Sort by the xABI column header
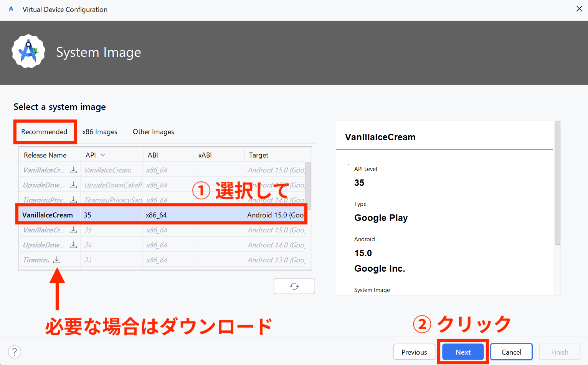This screenshot has width=588, height=365. point(205,155)
